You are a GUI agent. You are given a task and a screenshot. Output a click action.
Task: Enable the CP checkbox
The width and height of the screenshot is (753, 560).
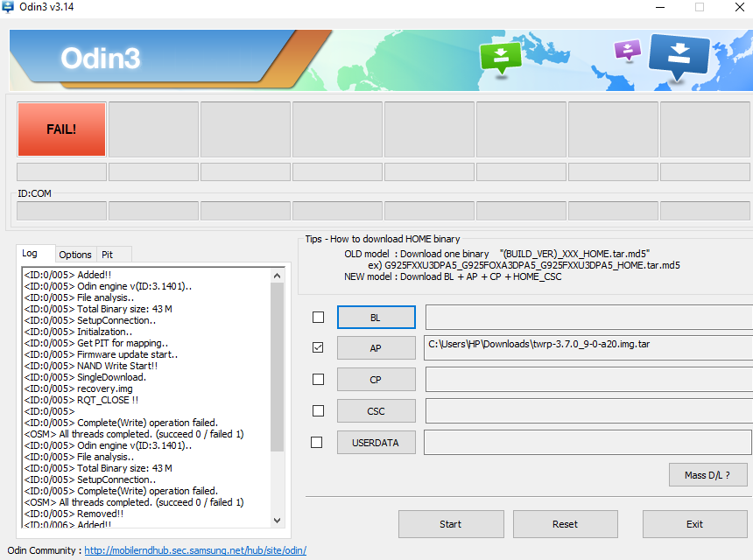(x=318, y=379)
